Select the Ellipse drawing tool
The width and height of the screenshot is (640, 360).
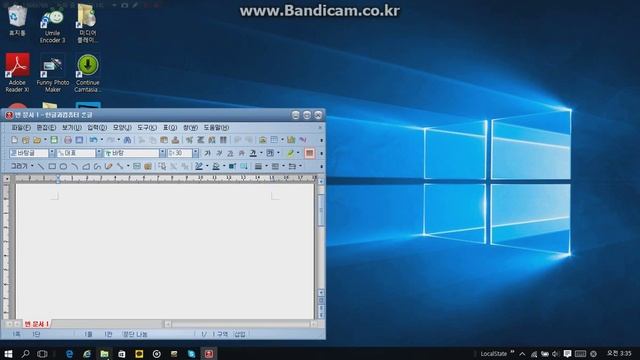click(x=63, y=166)
